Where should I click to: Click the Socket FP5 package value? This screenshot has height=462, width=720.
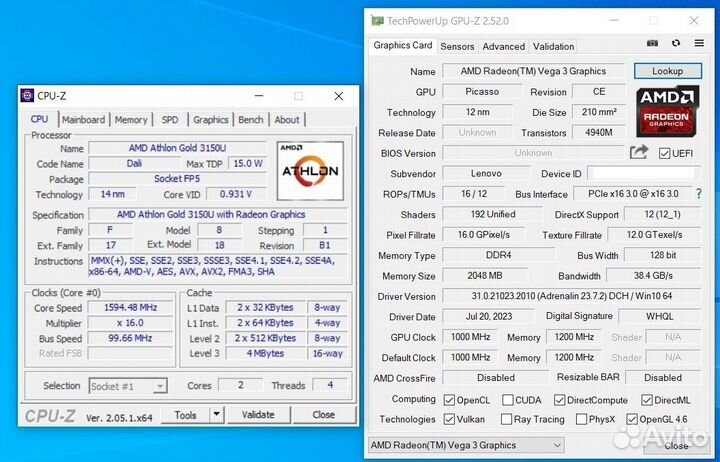click(177, 179)
